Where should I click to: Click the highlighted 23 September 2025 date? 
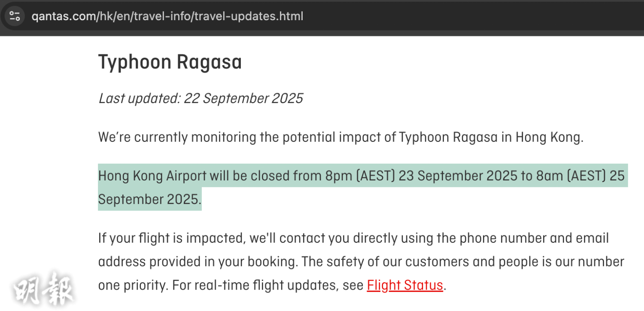(x=458, y=176)
